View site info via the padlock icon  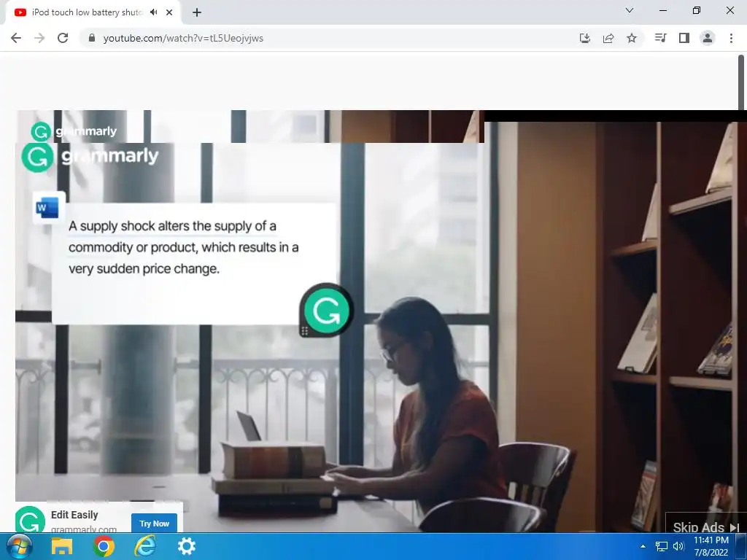click(92, 38)
